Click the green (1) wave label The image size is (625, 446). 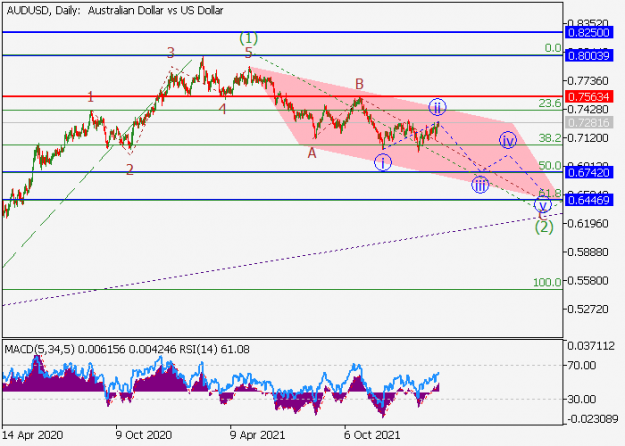248,38
